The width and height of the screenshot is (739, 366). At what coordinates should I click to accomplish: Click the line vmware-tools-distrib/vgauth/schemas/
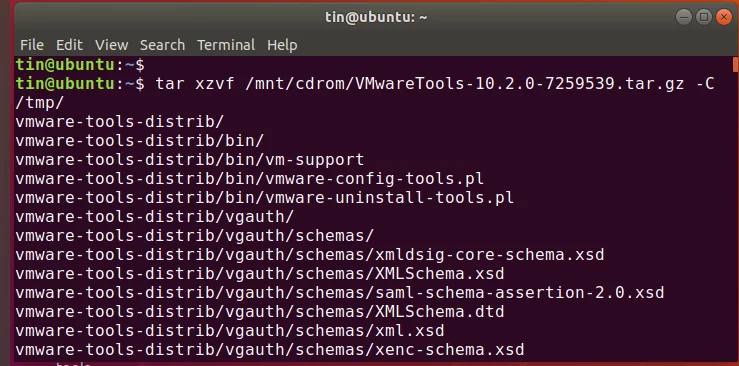pos(195,236)
